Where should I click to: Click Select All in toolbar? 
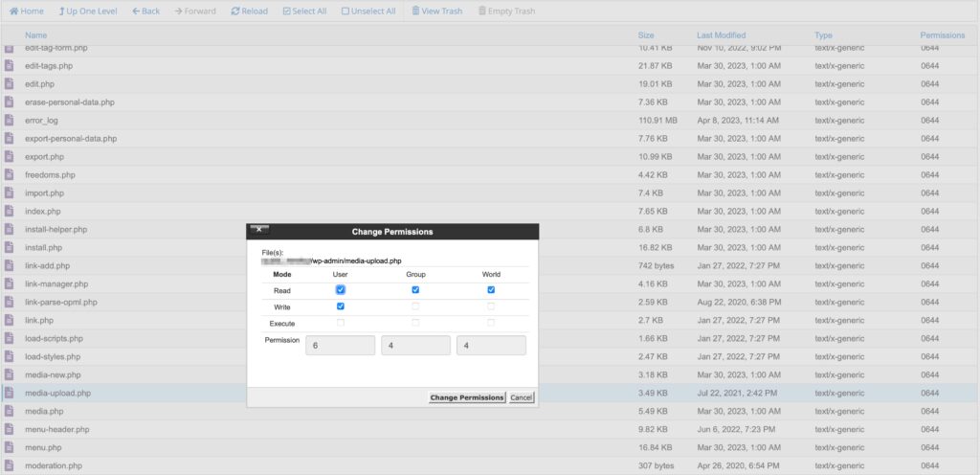click(305, 11)
